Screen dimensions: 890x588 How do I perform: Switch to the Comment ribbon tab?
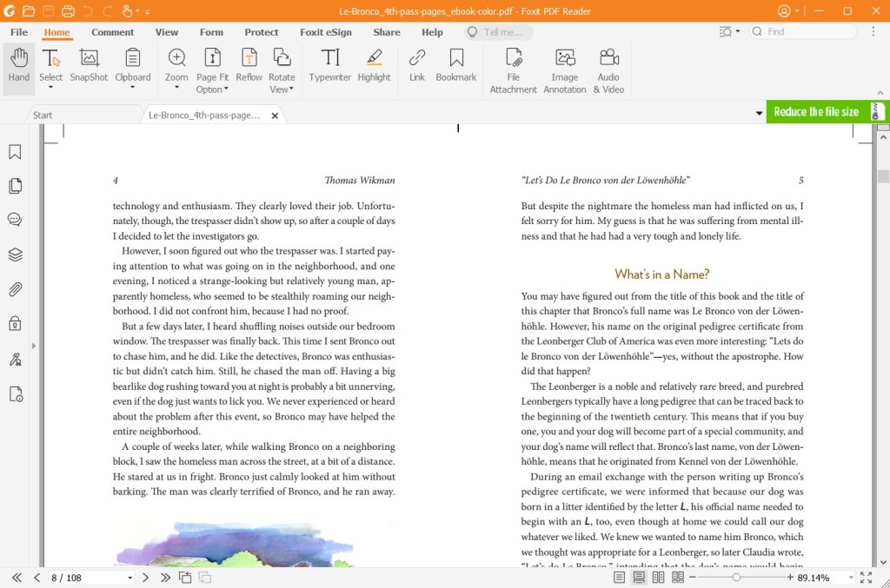(x=112, y=31)
